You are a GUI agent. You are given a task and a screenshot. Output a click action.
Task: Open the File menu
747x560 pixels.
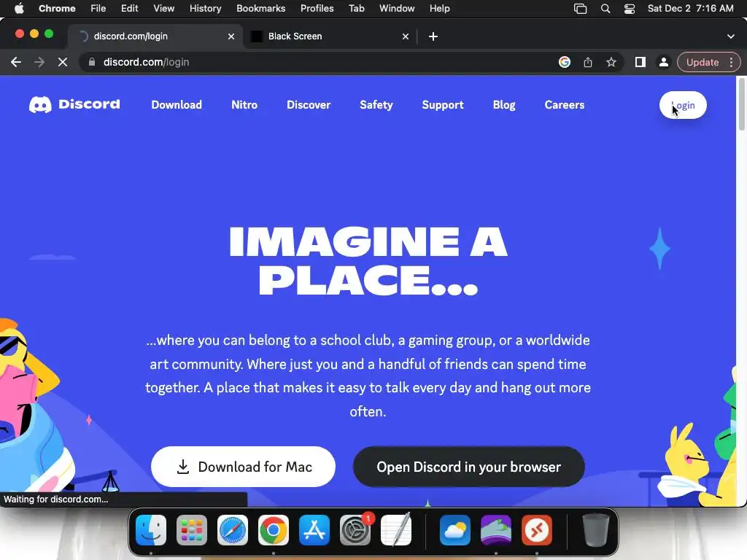[x=98, y=8]
